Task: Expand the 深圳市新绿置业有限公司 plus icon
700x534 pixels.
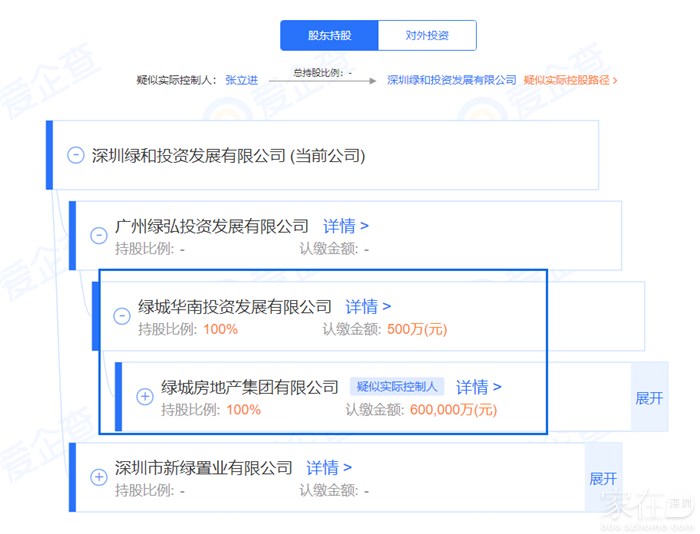Action: click(x=98, y=477)
